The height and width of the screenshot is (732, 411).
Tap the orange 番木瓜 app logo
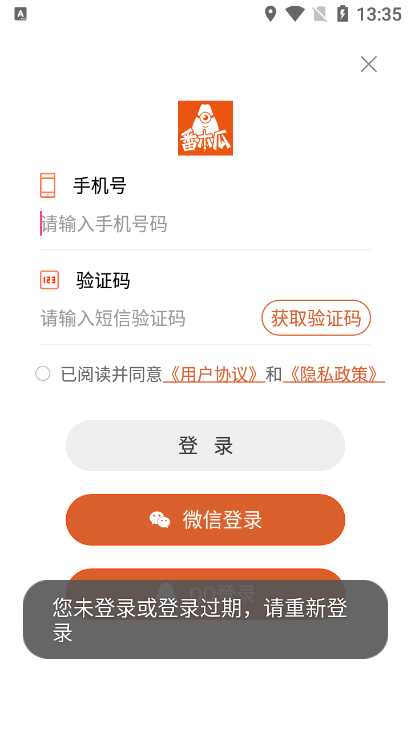click(206, 128)
